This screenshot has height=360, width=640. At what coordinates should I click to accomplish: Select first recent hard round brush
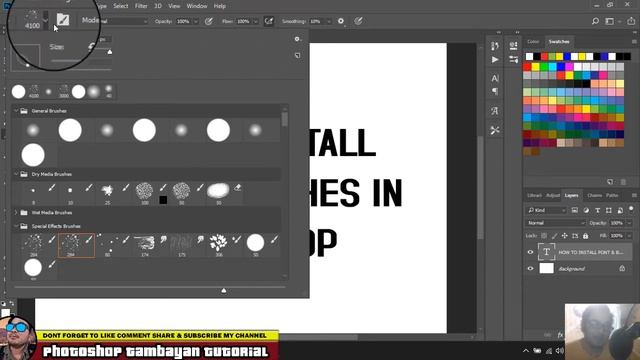coord(18,91)
